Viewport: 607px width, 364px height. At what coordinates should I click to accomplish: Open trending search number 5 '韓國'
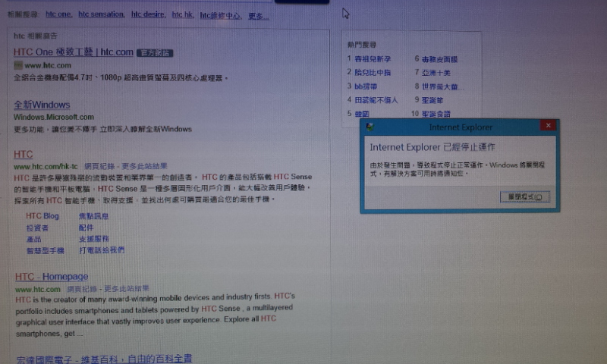[362, 114]
